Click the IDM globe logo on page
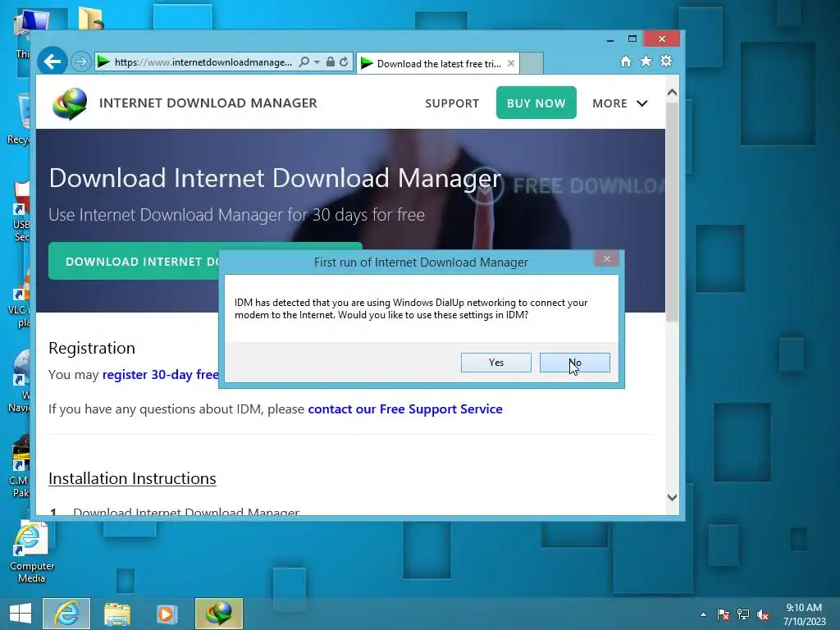Image resolution: width=840 pixels, height=630 pixels. [x=70, y=103]
